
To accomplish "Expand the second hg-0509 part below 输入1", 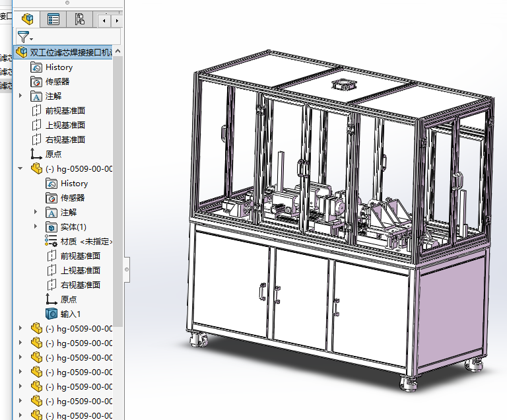I will click(20, 343).
